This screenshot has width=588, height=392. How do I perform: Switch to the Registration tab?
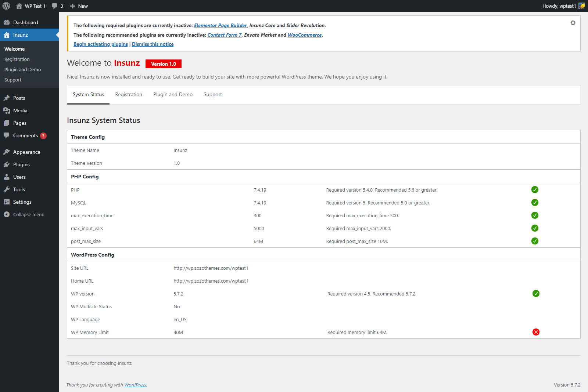click(129, 95)
